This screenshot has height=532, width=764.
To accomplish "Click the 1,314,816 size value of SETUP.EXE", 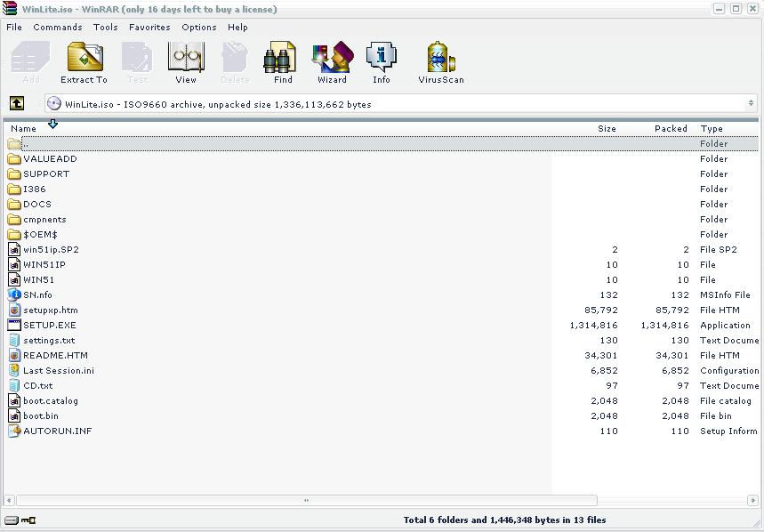I will (x=593, y=325).
